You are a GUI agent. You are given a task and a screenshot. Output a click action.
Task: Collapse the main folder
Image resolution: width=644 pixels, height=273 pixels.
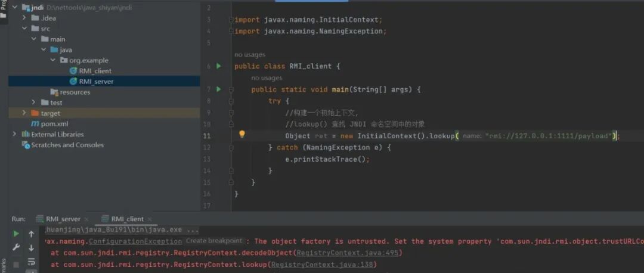tap(33, 39)
